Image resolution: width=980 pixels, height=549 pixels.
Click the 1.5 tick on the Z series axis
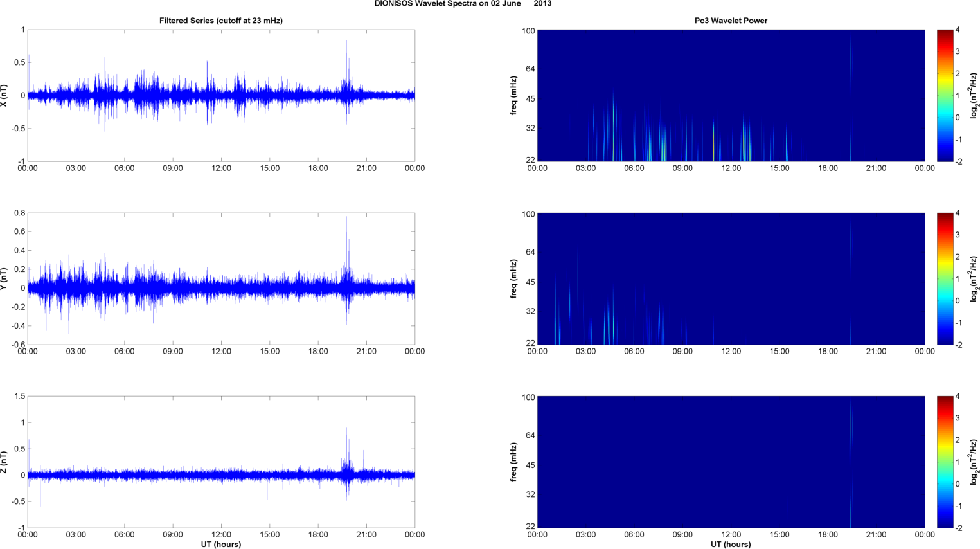tap(19, 396)
